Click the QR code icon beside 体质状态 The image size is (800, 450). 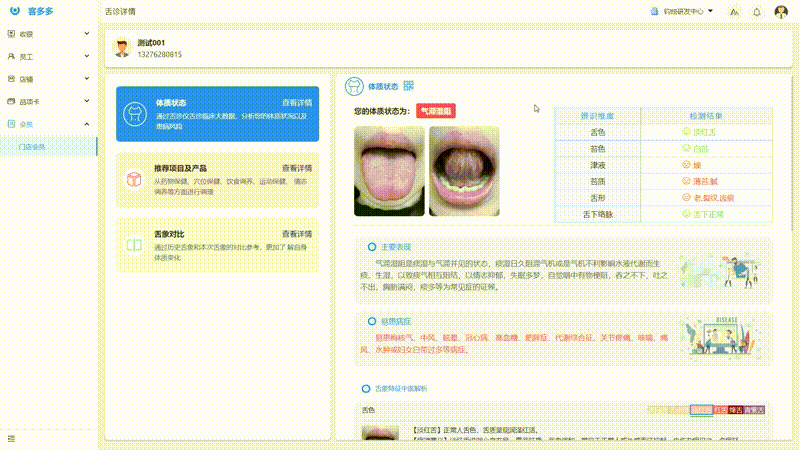pyautogui.click(x=408, y=86)
